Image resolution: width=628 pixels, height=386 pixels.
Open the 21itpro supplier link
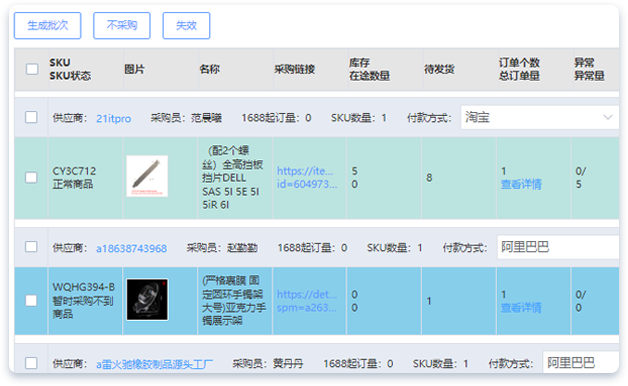114,119
